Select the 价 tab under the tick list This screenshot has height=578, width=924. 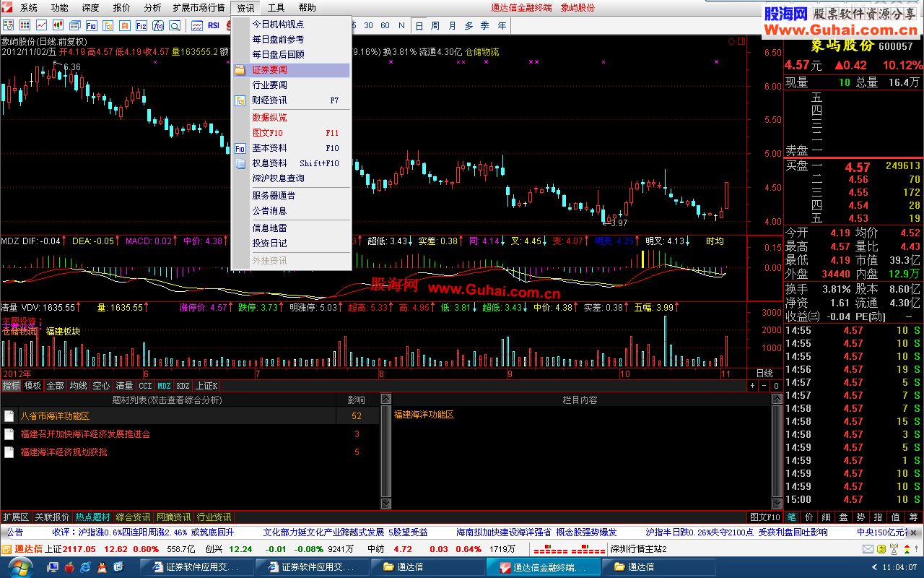pyautogui.click(x=808, y=517)
